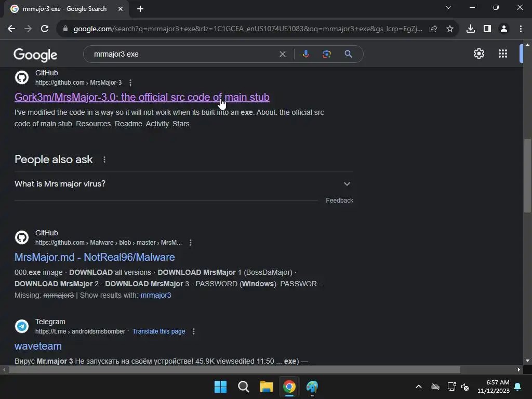
Task: Open the tab search dropdown
Action: tap(448, 7)
